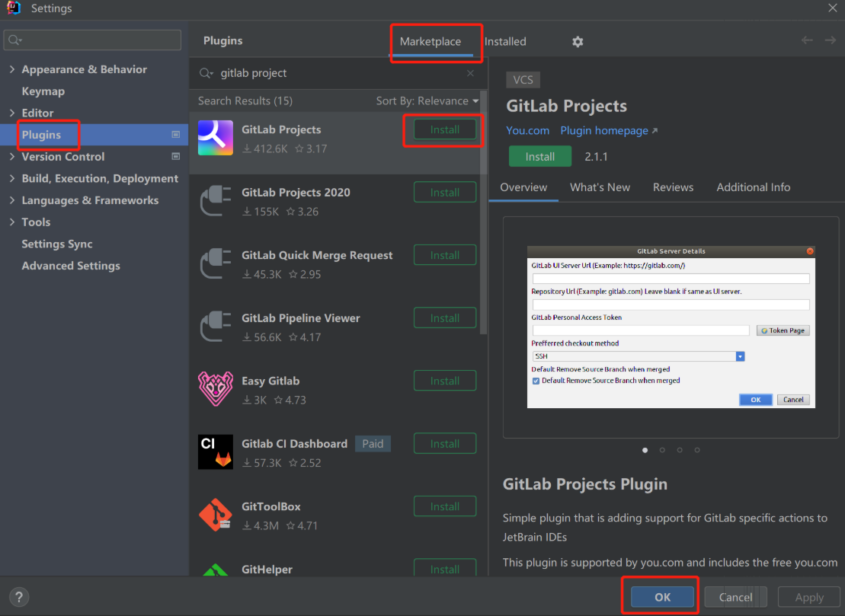Open the What's New tab
The height and width of the screenshot is (616, 845).
(600, 187)
